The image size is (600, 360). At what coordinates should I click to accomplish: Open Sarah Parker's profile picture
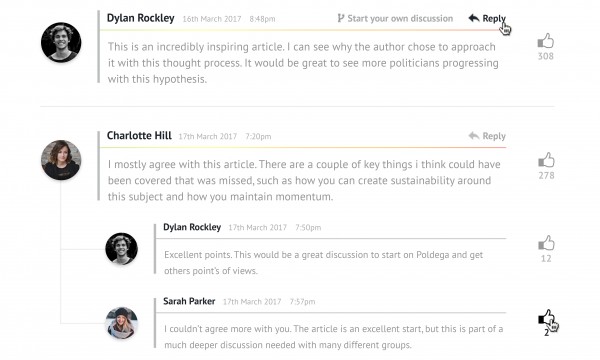pos(121,323)
